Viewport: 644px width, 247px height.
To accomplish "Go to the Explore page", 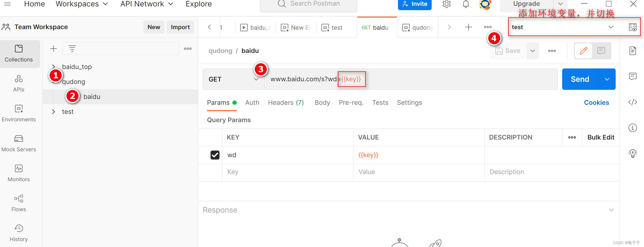I will [x=199, y=4].
